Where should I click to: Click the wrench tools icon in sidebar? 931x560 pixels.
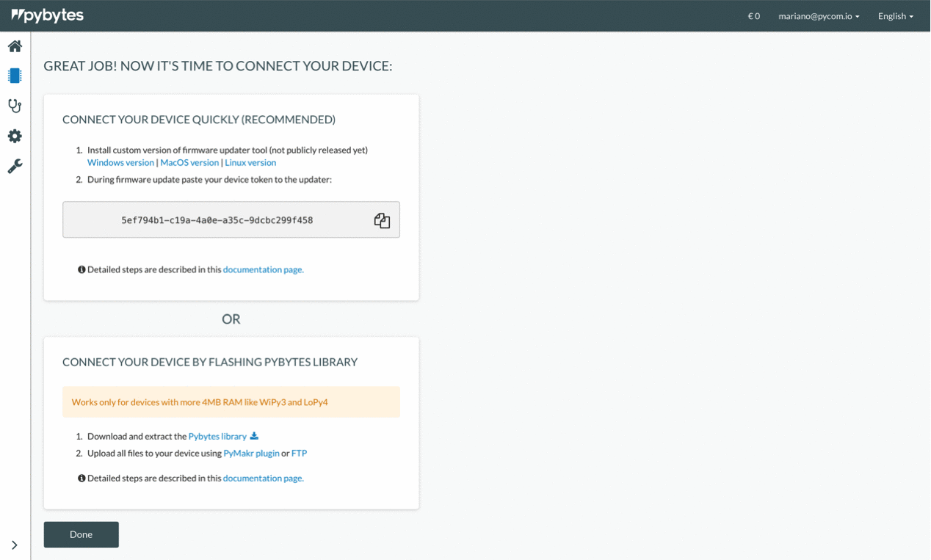click(x=15, y=167)
